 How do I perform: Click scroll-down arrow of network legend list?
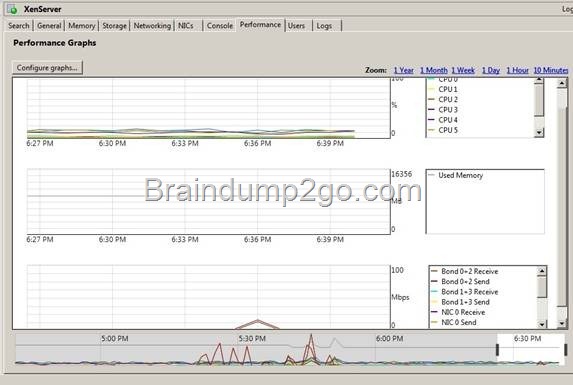(542, 324)
